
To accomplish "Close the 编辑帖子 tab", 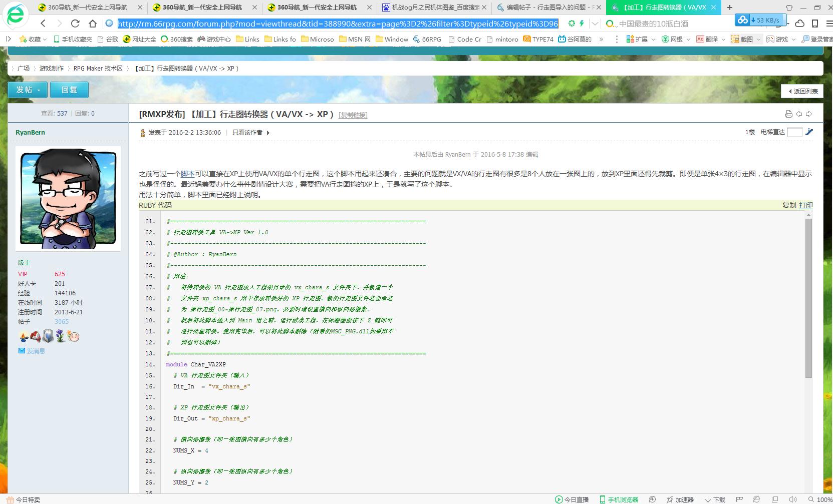I will (598, 8).
